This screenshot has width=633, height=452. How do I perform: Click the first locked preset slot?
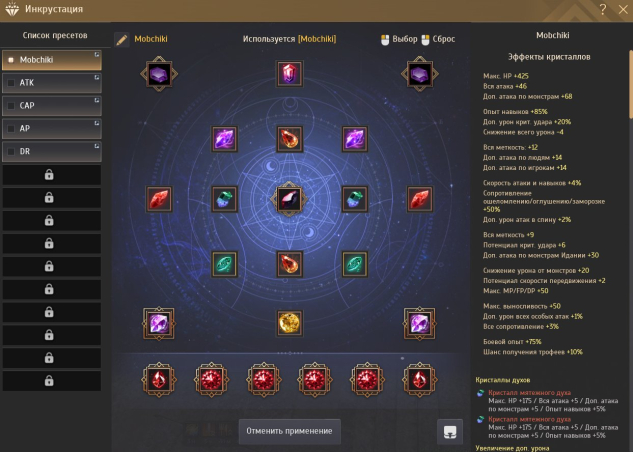point(52,175)
